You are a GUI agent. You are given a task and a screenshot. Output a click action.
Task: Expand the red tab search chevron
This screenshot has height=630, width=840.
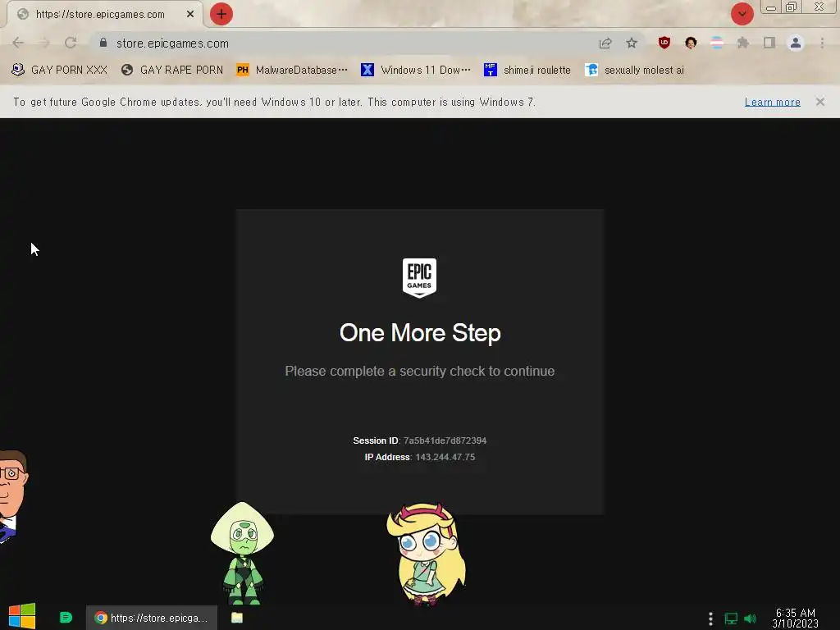pyautogui.click(x=742, y=14)
